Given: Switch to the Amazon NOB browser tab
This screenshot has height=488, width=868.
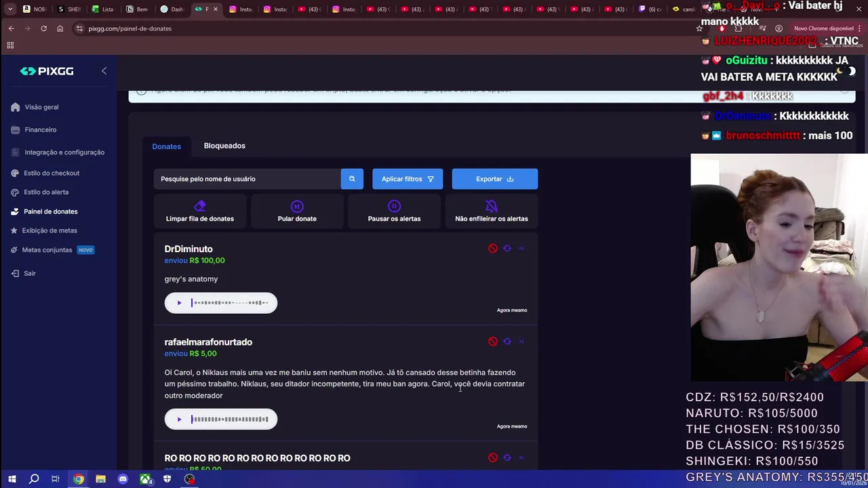Looking at the screenshot, I should 35,9.
